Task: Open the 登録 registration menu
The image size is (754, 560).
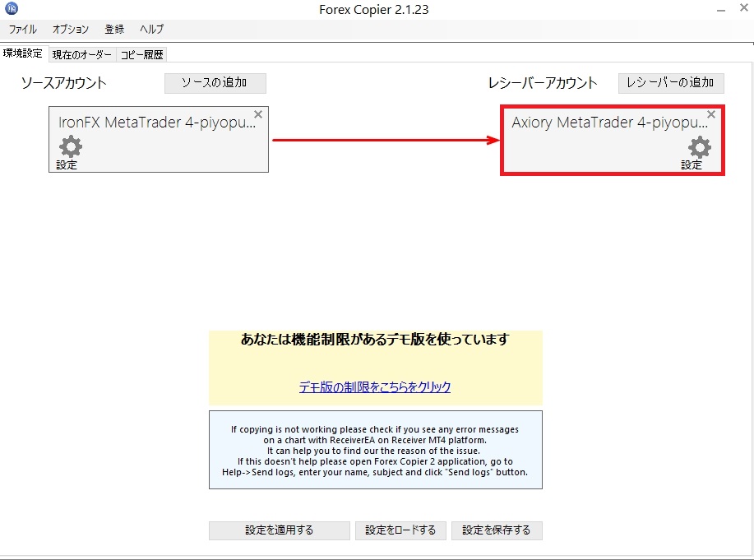Action: point(113,29)
